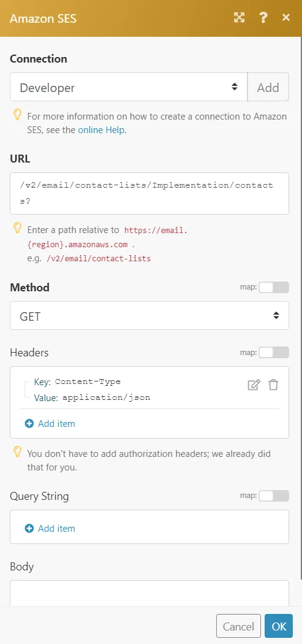Click the plus icon under Headers

tap(29, 423)
